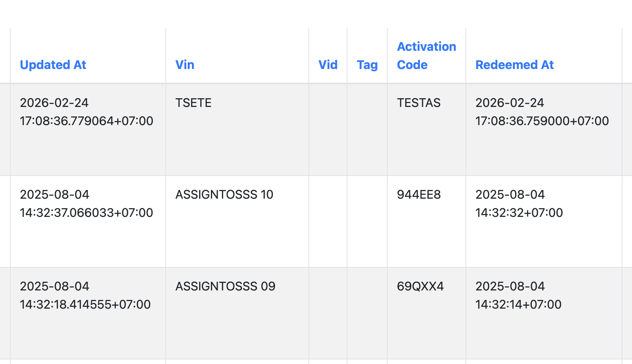
Task: Click updated timestamp 2026-02-24 17:08:36.779064
Action: (x=86, y=112)
